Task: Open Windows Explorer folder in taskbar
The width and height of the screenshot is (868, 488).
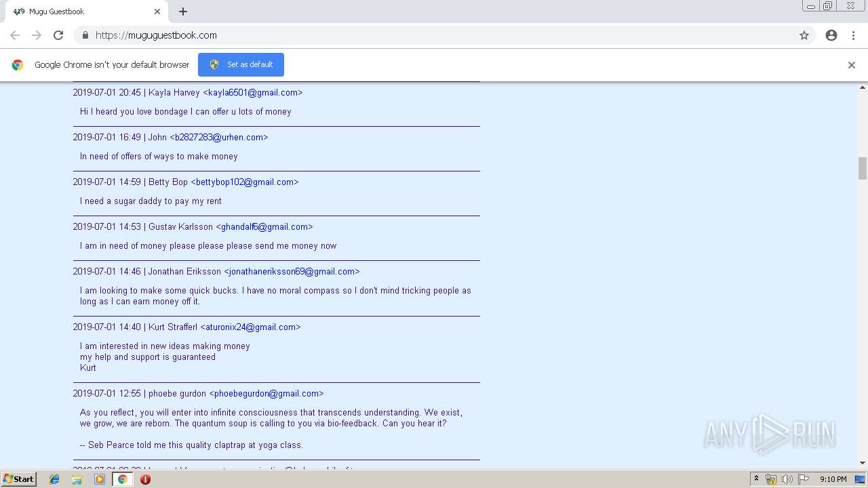Action: click(x=77, y=479)
